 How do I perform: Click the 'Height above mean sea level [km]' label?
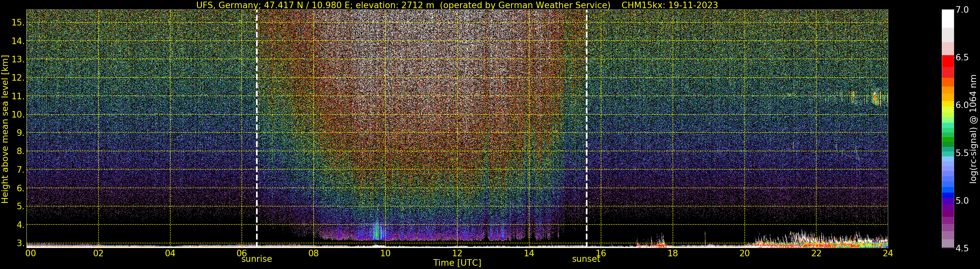click(5, 129)
